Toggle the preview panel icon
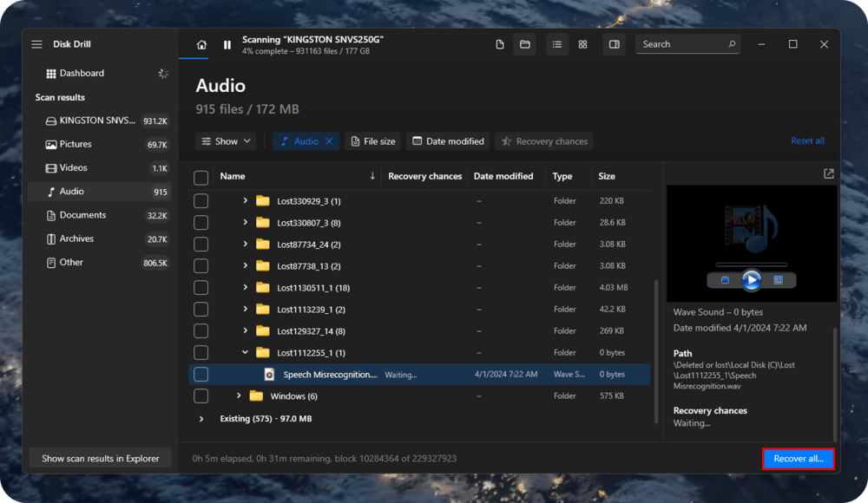The image size is (868, 503). pos(615,45)
